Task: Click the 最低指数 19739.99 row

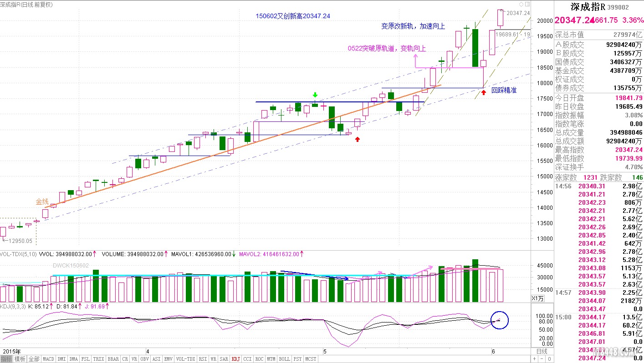Action: pyautogui.click(x=599, y=158)
